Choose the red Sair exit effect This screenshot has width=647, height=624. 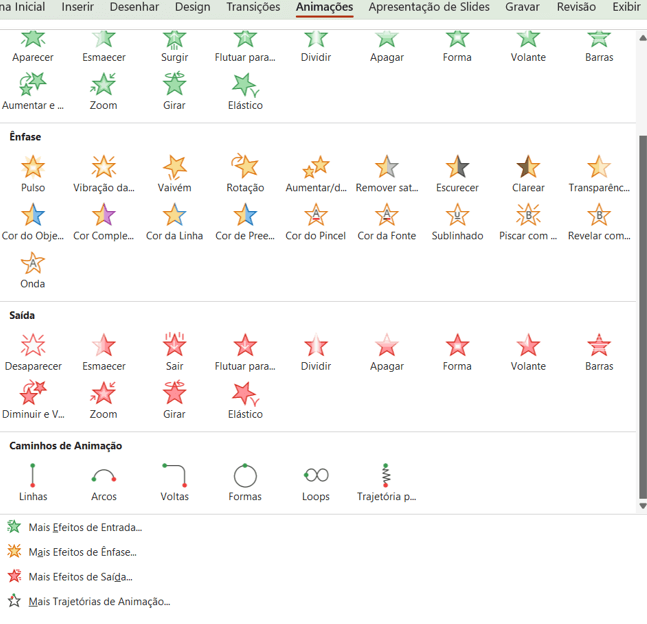tap(175, 352)
